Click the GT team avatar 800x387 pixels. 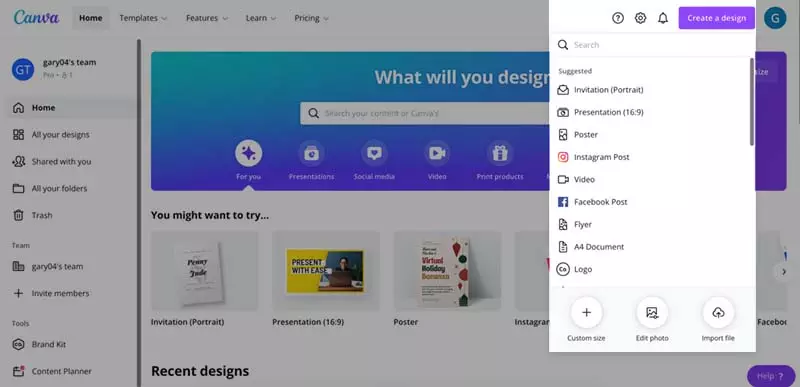[23, 69]
